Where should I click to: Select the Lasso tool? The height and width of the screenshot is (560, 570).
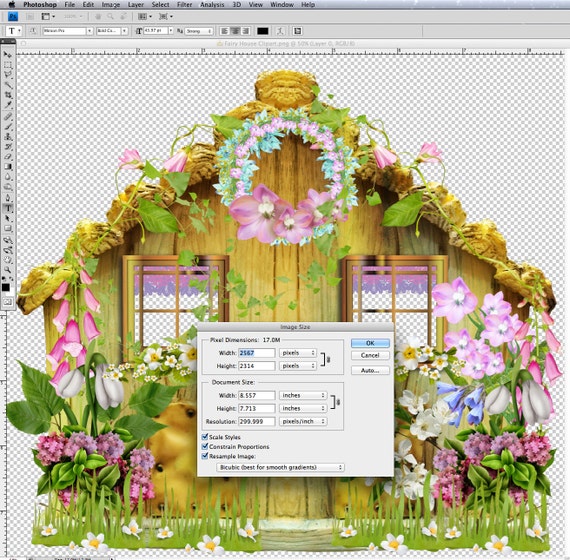pyautogui.click(x=8, y=75)
